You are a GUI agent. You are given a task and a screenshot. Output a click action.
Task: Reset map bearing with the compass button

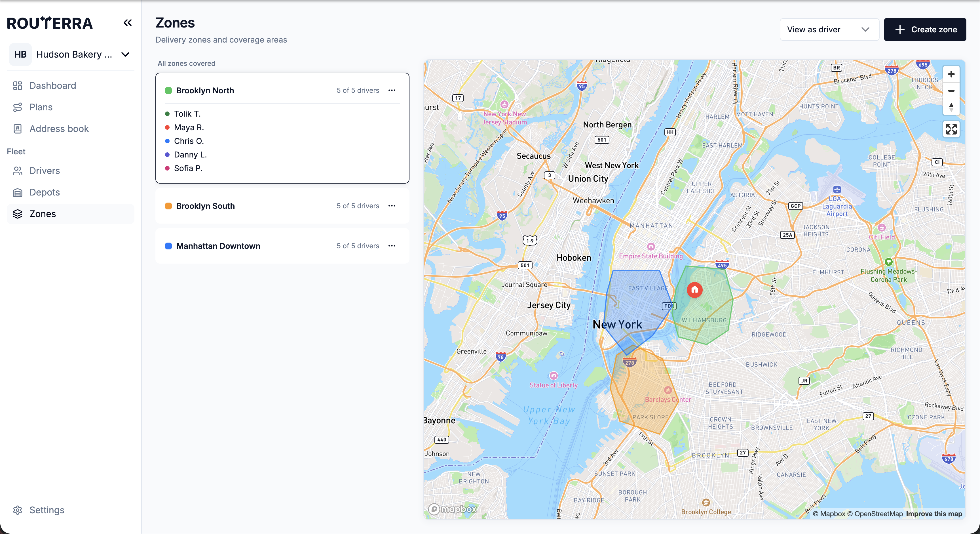pos(951,107)
